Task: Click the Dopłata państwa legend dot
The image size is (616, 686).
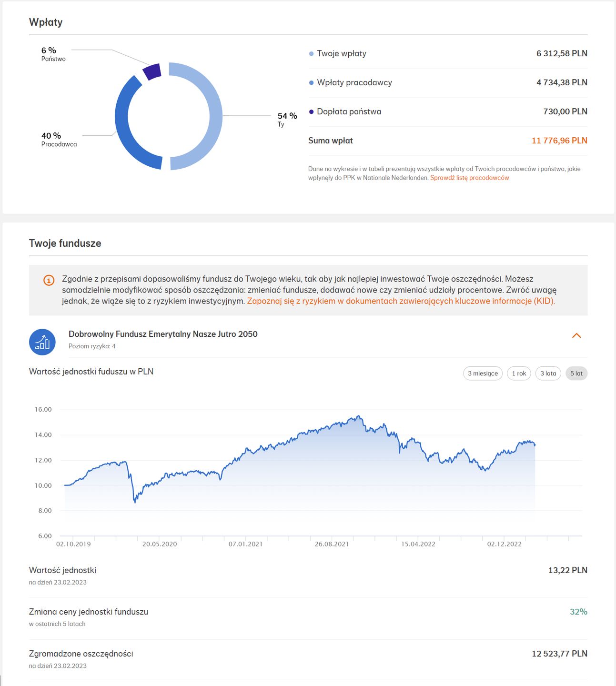Action: tap(312, 112)
